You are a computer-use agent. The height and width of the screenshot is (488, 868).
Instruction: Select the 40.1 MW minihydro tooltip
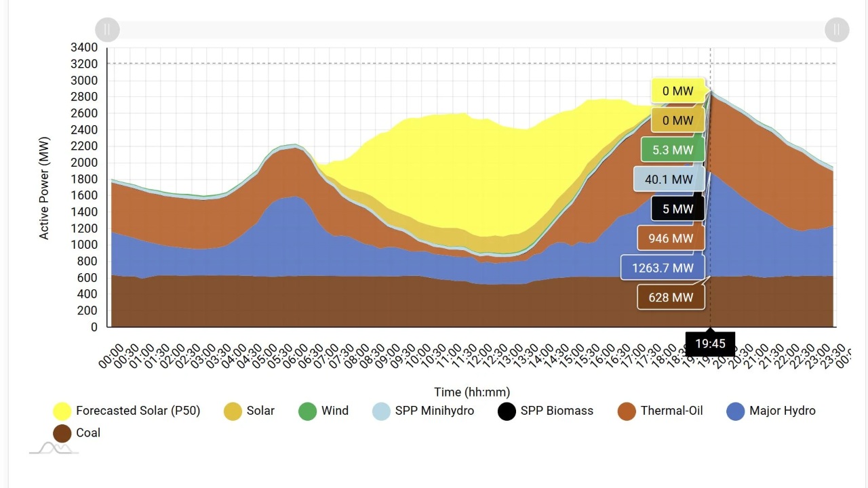(x=668, y=180)
